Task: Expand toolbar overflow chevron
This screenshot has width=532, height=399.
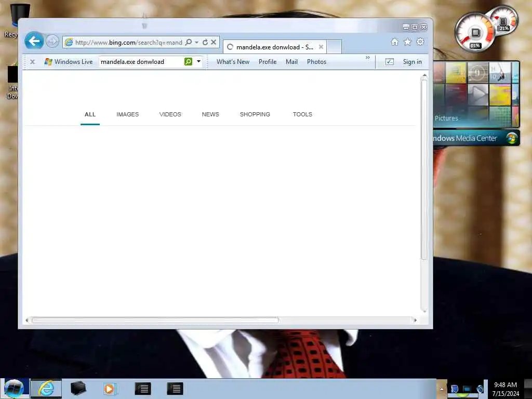Action: click(368, 58)
